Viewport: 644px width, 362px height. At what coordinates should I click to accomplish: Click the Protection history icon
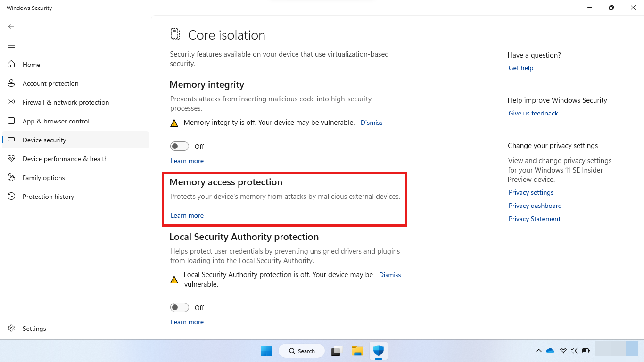click(x=12, y=197)
